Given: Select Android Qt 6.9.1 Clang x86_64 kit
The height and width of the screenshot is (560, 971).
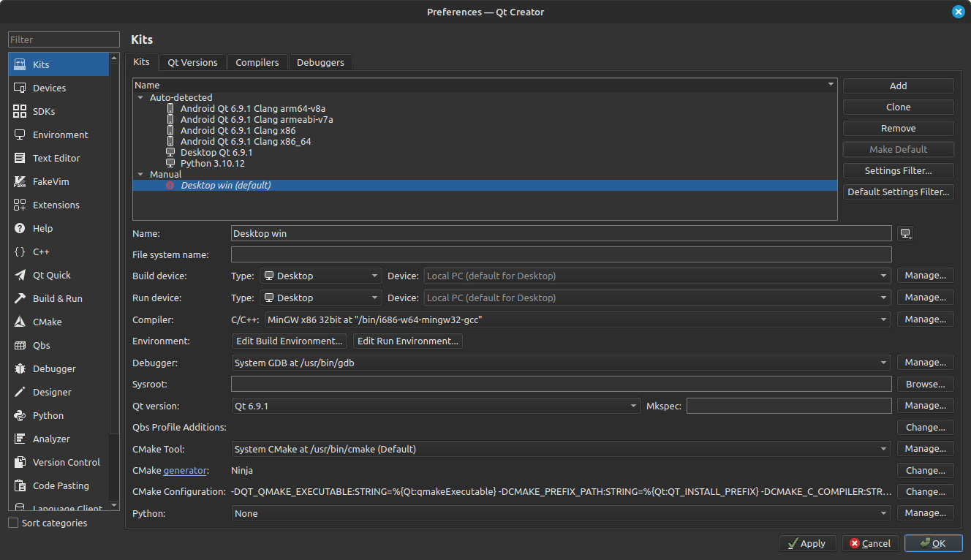Looking at the screenshot, I should 246,142.
